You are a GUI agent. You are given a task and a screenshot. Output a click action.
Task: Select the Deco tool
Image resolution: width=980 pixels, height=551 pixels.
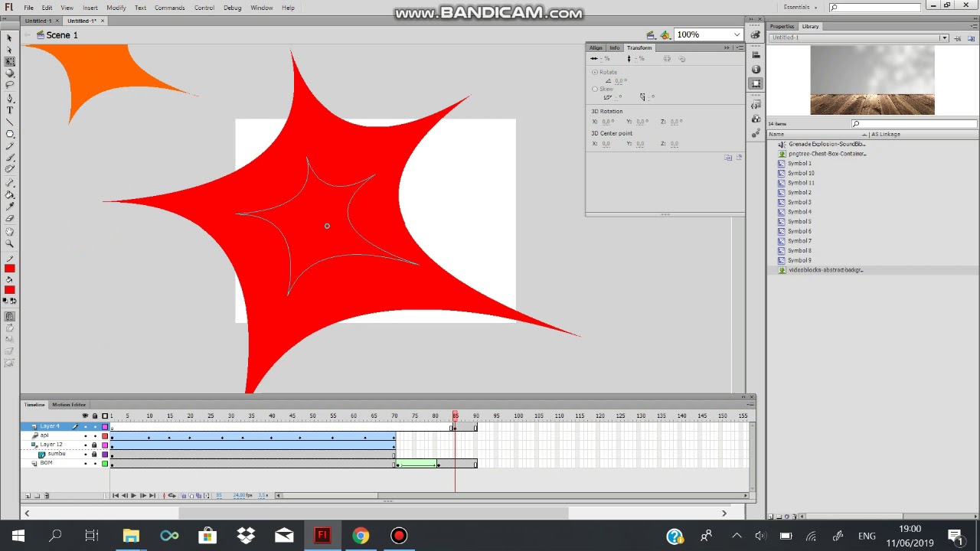[9, 170]
